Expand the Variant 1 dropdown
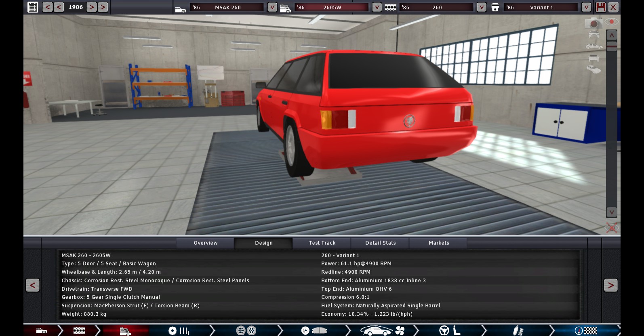 pos(586,7)
